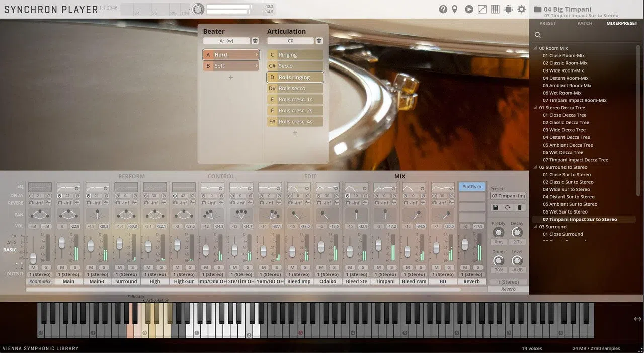Open the PATCH browser tab
This screenshot has width=644, height=353.
tap(585, 23)
